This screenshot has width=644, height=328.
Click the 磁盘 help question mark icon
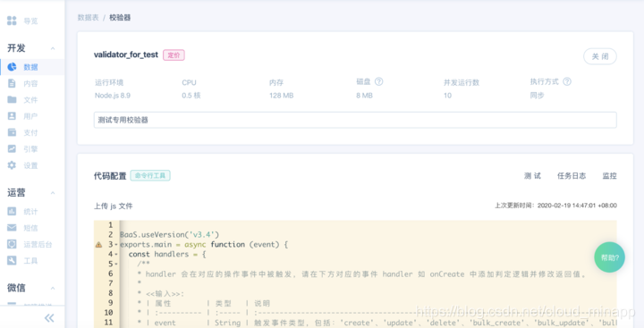pos(379,81)
